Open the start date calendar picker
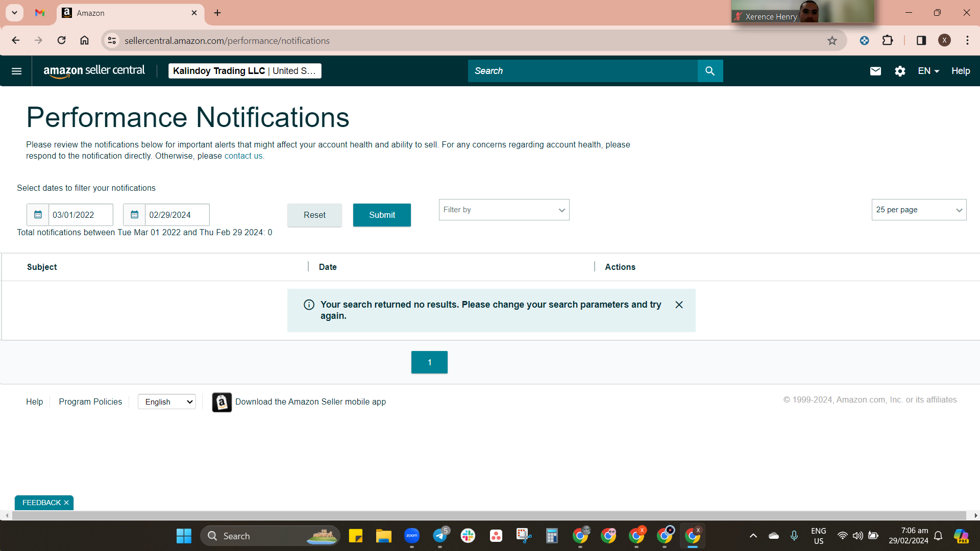This screenshot has height=551, width=980. point(38,215)
